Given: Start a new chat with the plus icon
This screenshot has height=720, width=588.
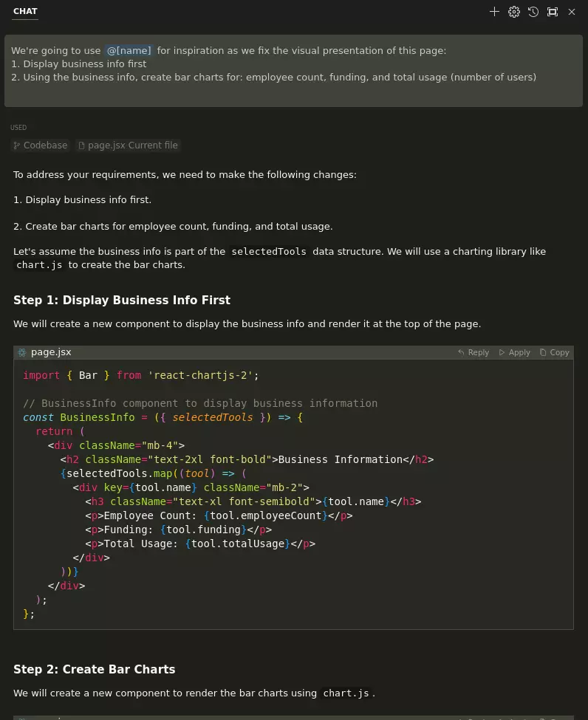Looking at the screenshot, I should click(495, 12).
